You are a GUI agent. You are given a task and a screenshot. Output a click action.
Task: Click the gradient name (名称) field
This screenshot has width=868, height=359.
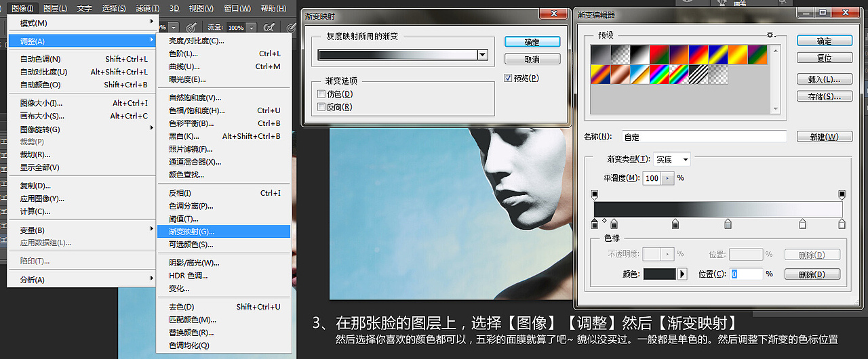704,137
